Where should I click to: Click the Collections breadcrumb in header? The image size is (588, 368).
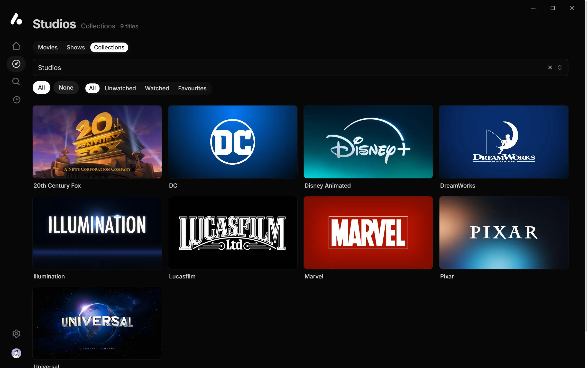98,26
